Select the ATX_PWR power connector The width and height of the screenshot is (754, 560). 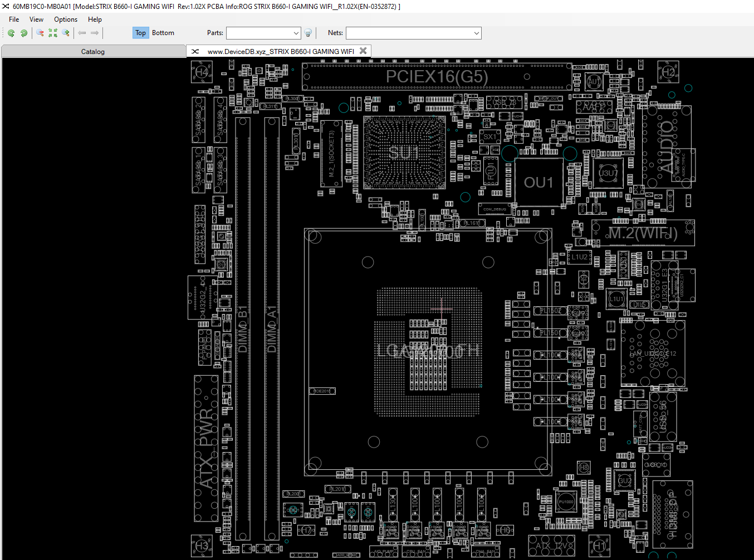coord(206,448)
